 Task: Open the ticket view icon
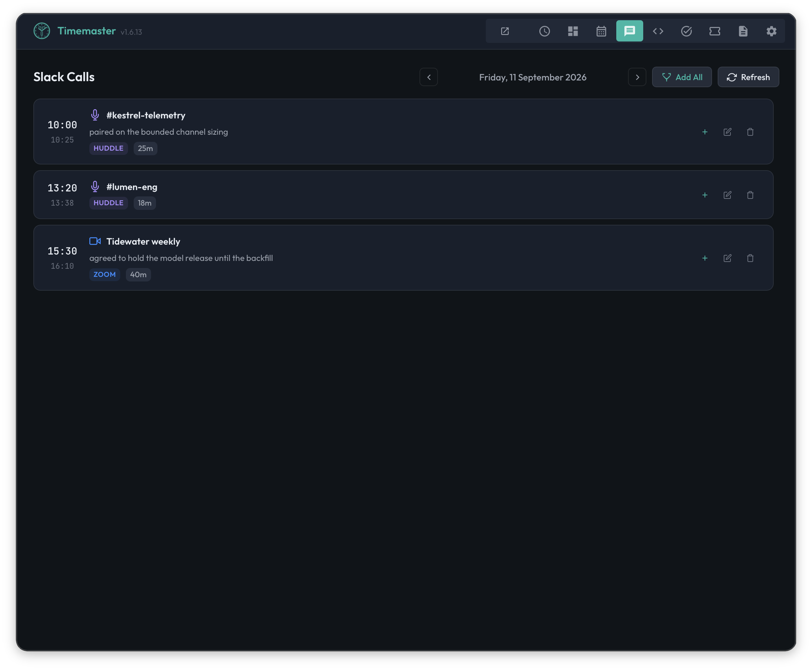pos(715,31)
